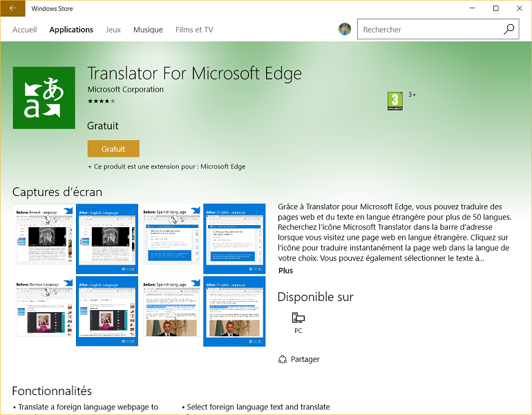
Task: Select the Applications tab
Action: 71,30
